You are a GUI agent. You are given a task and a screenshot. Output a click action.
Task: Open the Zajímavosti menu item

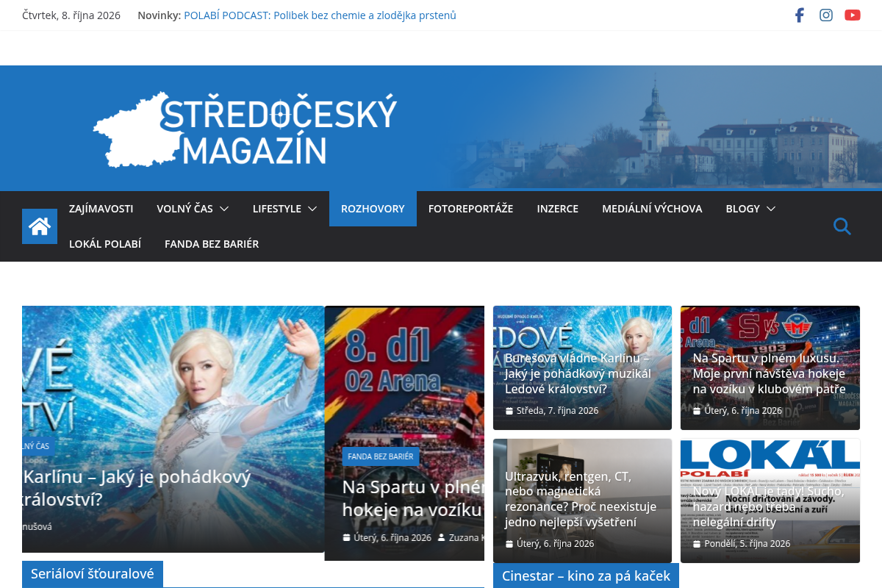click(x=101, y=209)
